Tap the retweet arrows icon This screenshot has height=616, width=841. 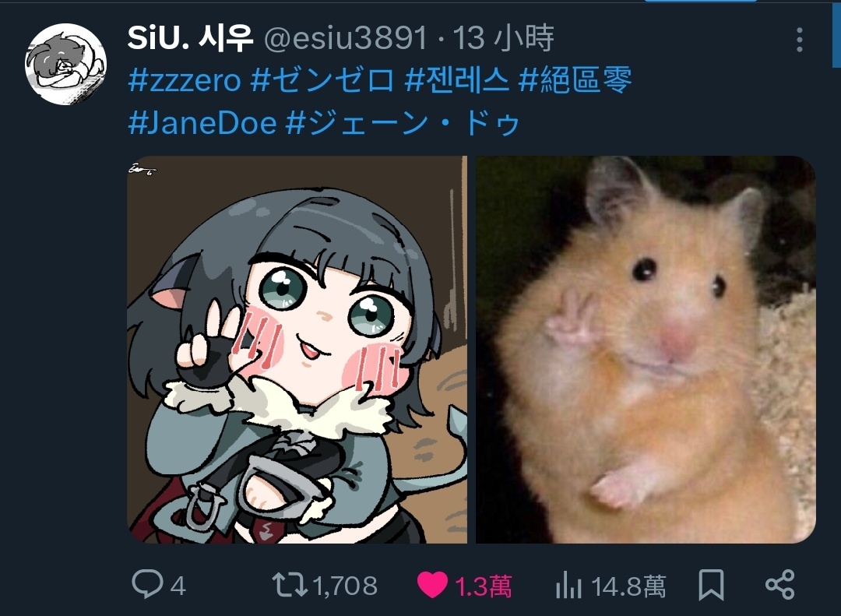coord(290,585)
